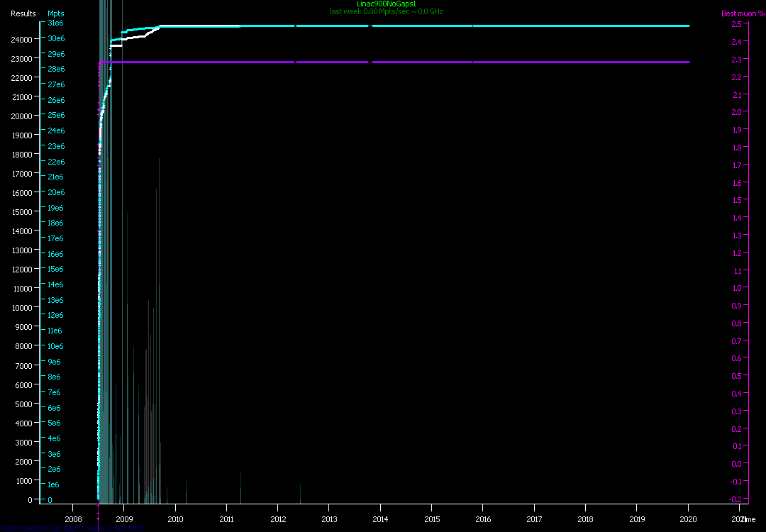Select the green last week Mpts/sec text

tap(387, 11)
